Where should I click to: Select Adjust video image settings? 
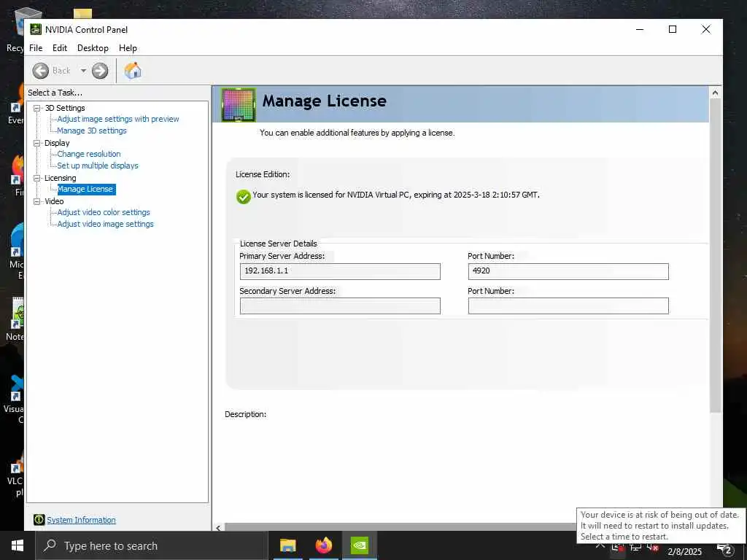(x=106, y=224)
